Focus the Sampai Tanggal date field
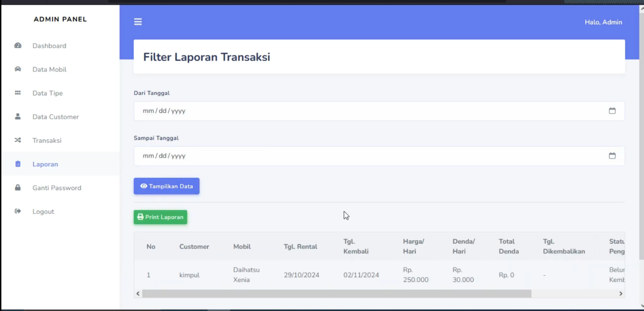644x311 pixels. coord(379,156)
